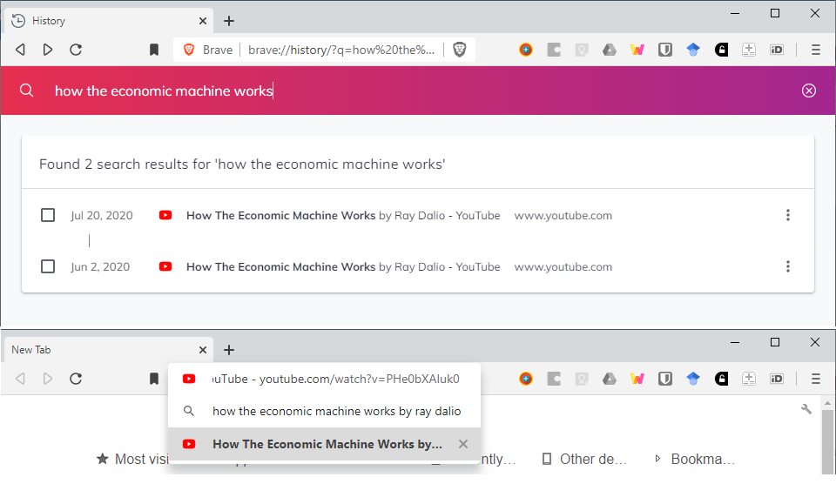Screen dimensions: 836x504
Task: Open the iD extension in New Tab window
Action: [x=777, y=379]
